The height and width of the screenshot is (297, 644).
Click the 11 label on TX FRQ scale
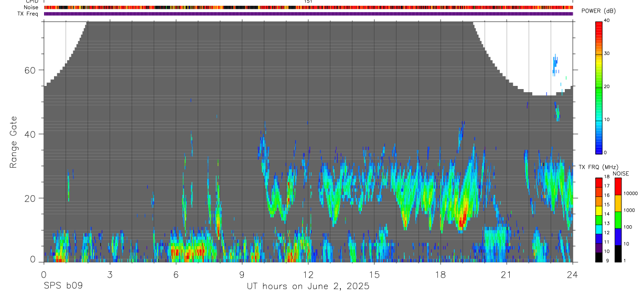pos(607,243)
